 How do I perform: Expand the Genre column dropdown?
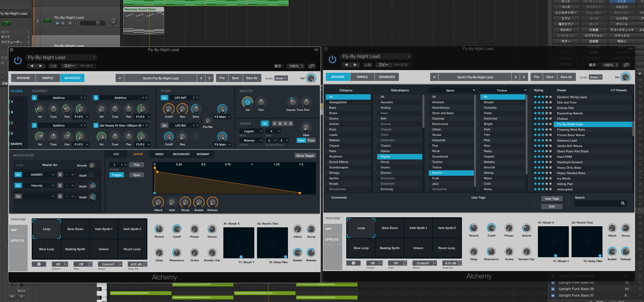474,90
